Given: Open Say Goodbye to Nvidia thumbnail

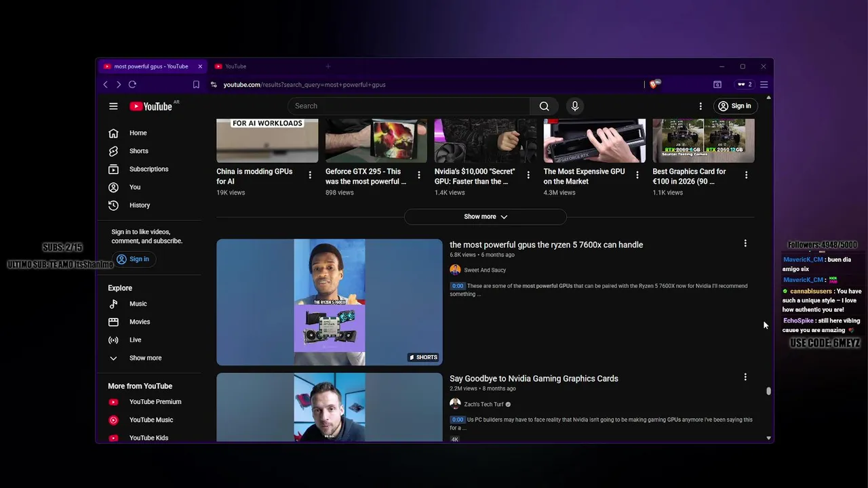Looking at the screenshot, I should click(x=330, y=407).
